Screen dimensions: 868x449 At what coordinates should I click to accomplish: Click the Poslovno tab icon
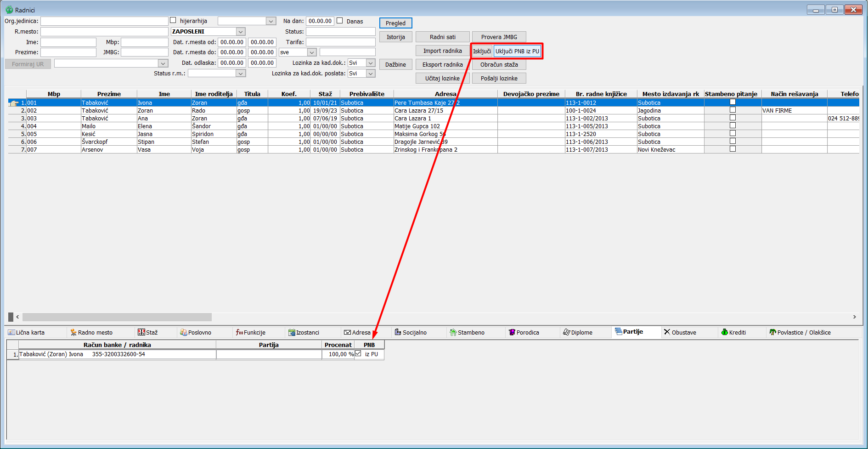[x=184, y=332]
